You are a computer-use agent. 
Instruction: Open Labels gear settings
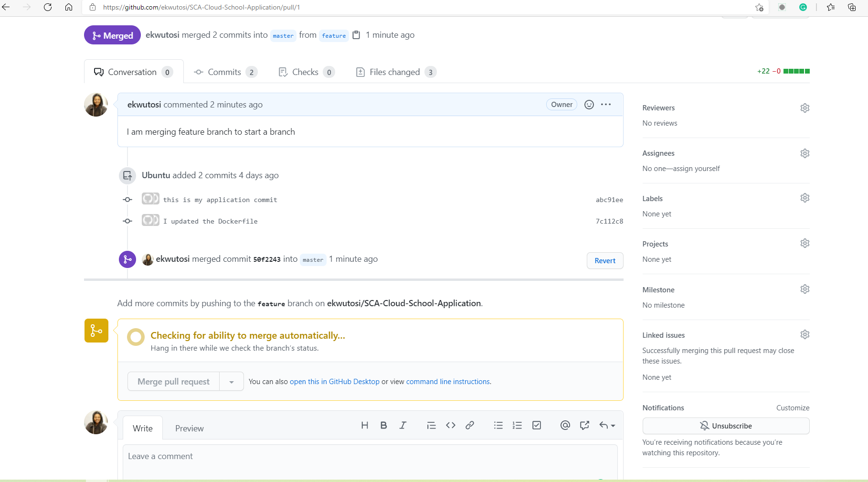pos(805,198)
